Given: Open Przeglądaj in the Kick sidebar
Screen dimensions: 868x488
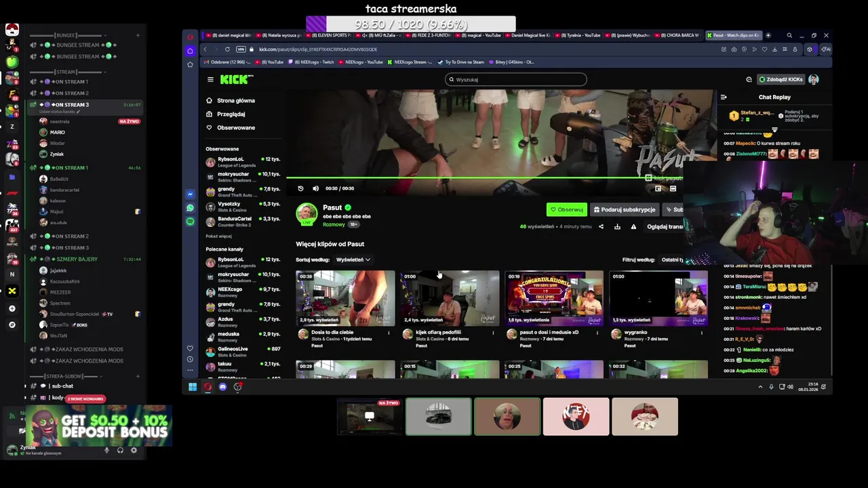Looking at the screenshot, I should tap(231, 114).
